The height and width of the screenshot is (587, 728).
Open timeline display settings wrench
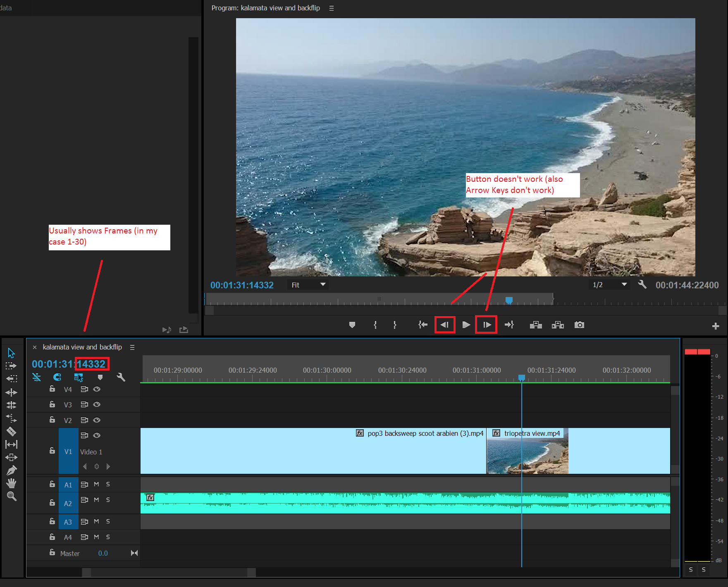pos(121,377)
